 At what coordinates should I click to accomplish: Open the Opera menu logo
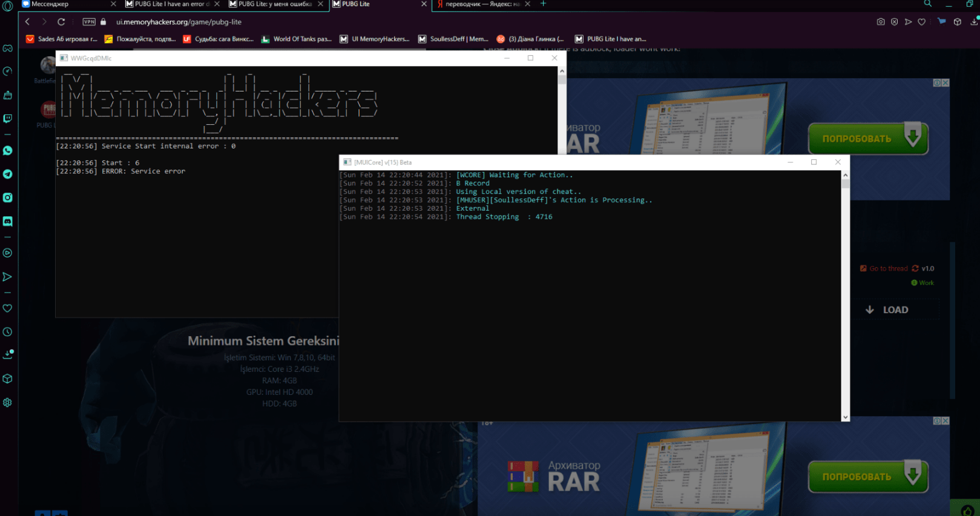(7, 5)
